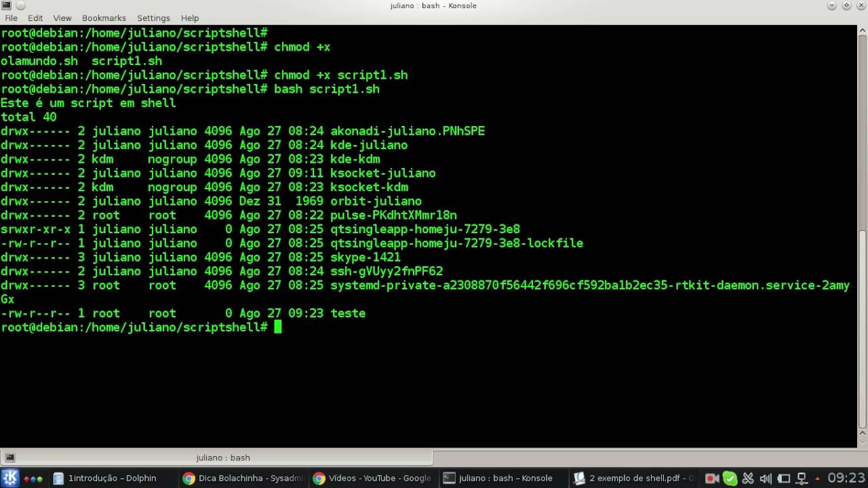Click the activities dots icon in the panel

(x=33, y=479)
